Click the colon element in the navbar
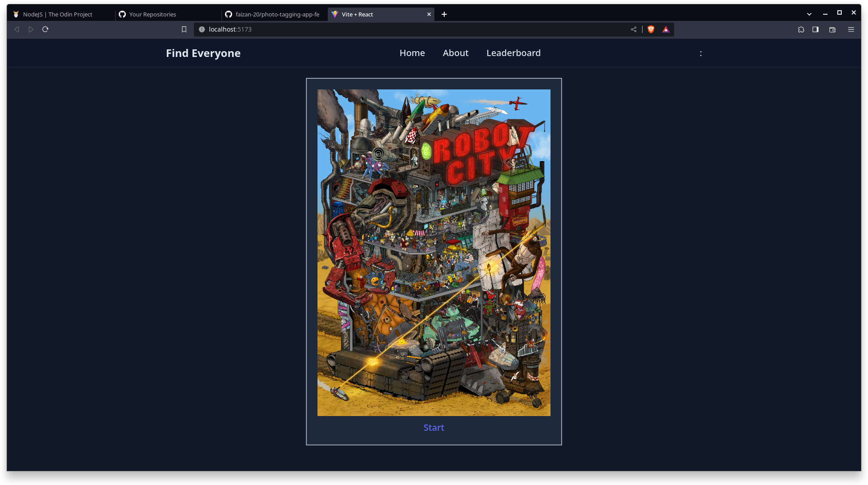Image resolution: width=868 pixels, height=485 pixels. click(701, 53)
